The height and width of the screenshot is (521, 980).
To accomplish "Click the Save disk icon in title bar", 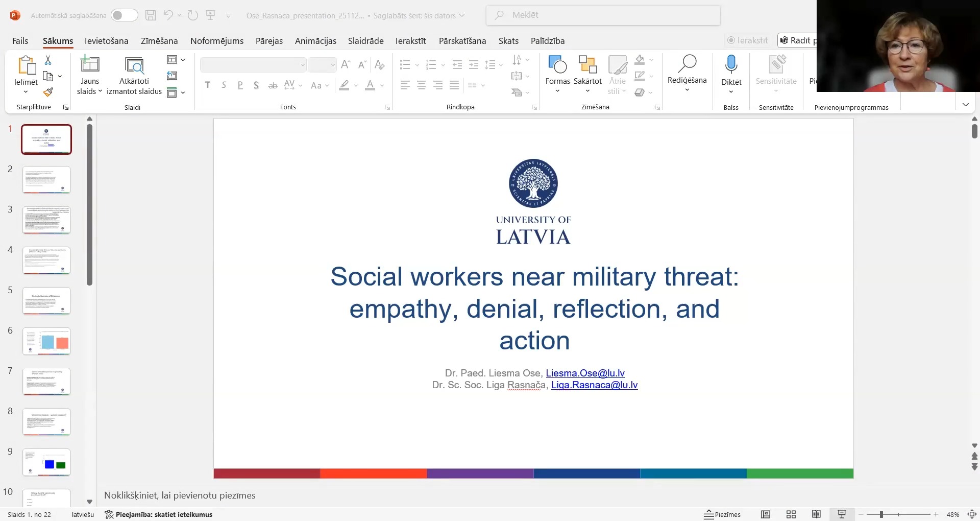I will [151, 15].
